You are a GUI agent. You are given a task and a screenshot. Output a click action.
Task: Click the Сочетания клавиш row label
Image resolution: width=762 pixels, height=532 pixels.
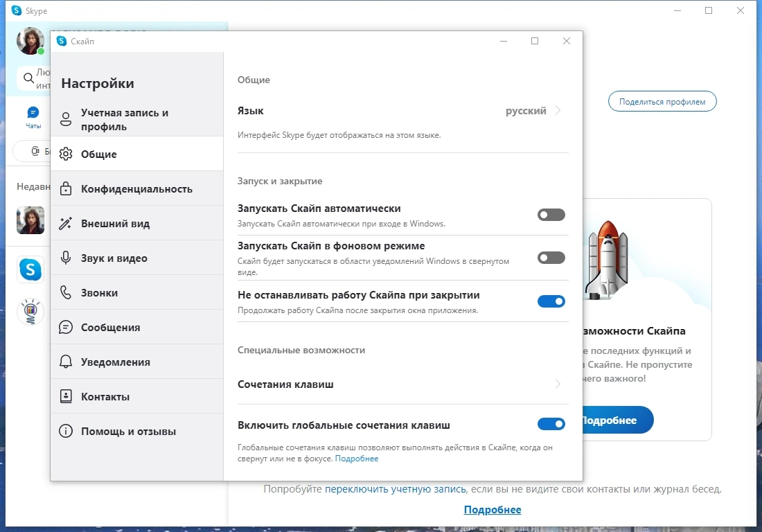285,384
